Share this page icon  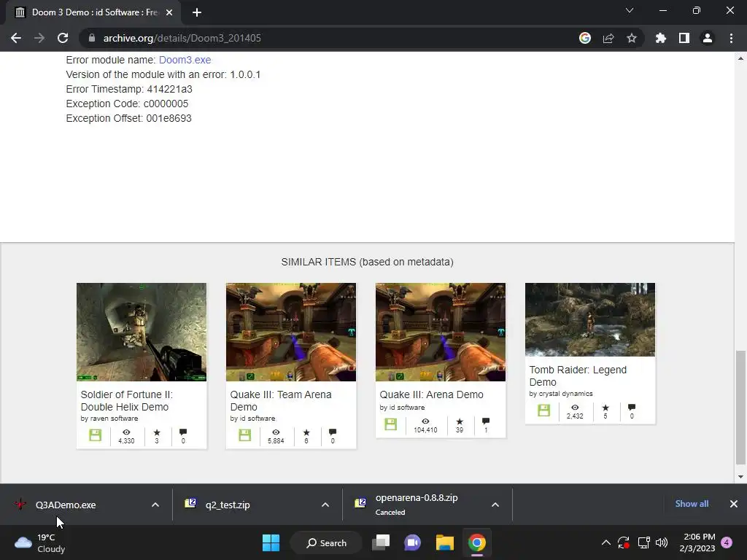pyautogui.click(x=608, y=38)
